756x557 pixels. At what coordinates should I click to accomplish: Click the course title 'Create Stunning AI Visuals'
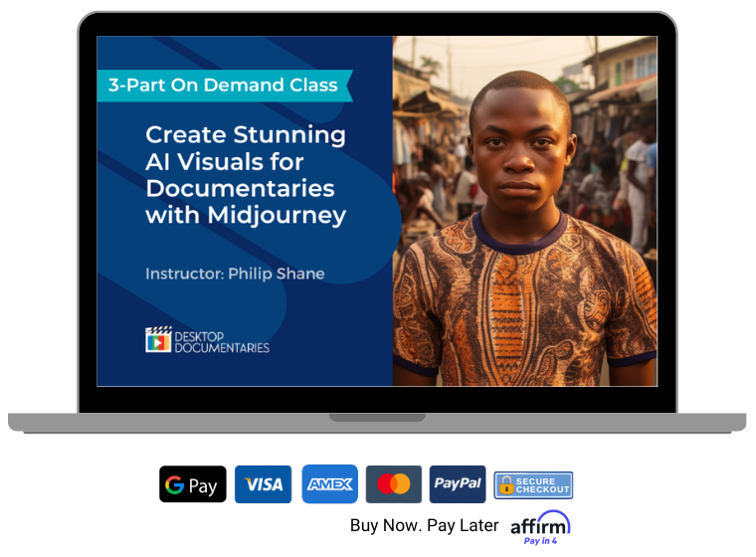(246, 175)
